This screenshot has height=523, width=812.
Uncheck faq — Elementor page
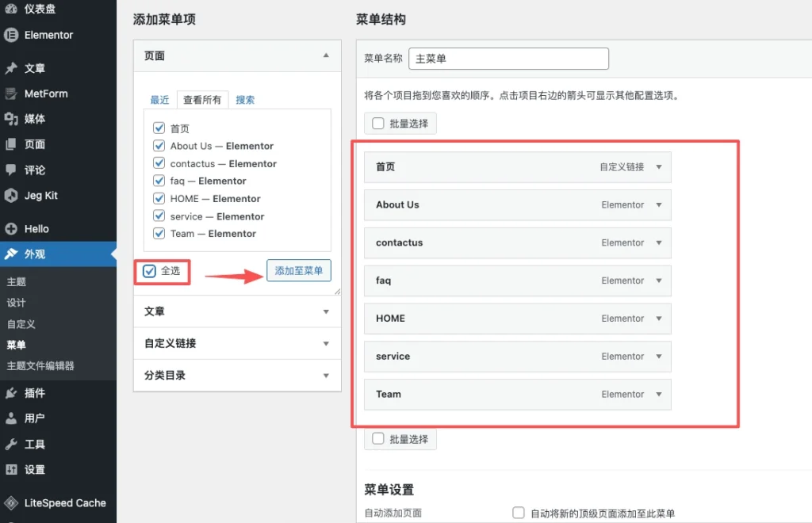159,181
